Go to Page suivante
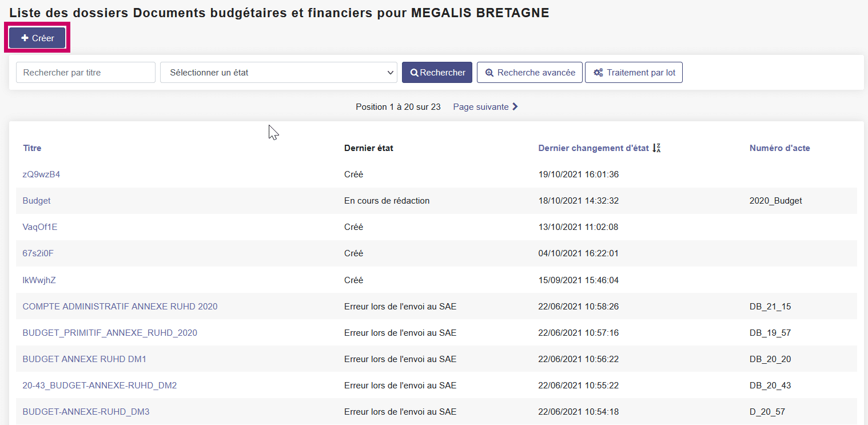This screenshot has height=425, width=868. pos(485,106)
